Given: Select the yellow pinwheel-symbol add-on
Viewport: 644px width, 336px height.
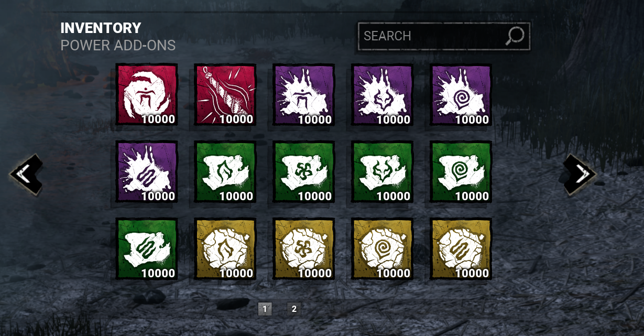Looking at the screenshot, I should [x=304, y=249].
